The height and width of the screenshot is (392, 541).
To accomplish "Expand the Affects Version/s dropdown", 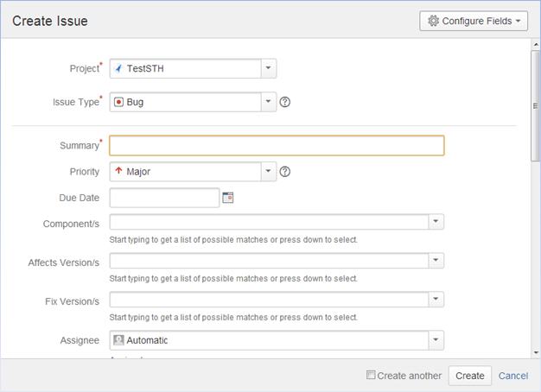I will pos(436,261).
